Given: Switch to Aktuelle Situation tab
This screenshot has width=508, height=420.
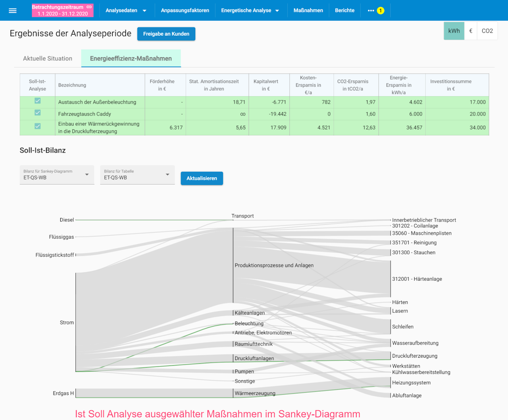Looking at the screenshot, I should coord(48,59).
